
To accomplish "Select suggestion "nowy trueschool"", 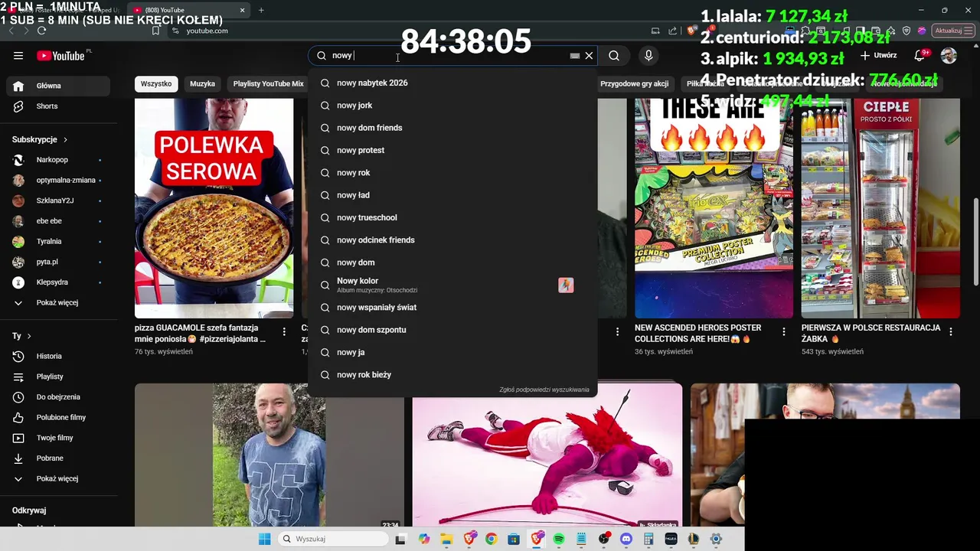I will (x=452, y=217).
